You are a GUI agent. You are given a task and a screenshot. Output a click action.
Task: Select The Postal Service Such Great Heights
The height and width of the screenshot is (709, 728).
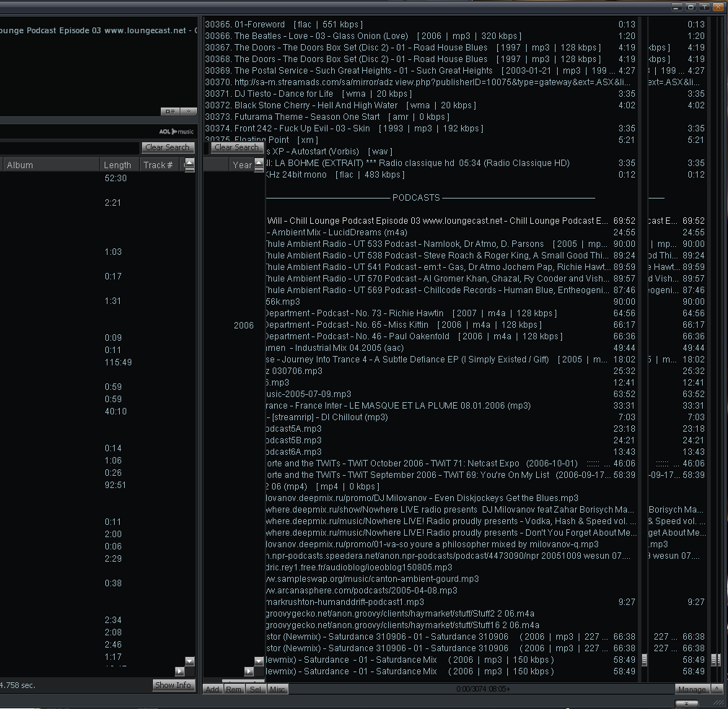pyautogui.click(x=420, y=71)
